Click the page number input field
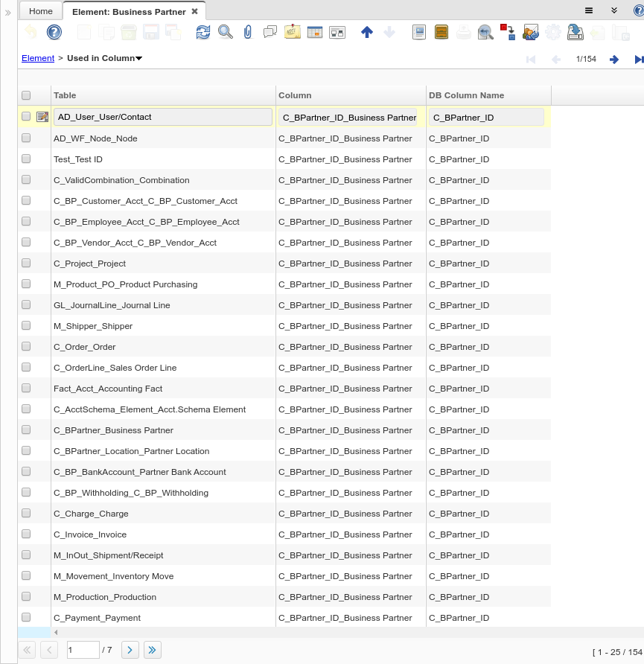 (x=83, y=650)
